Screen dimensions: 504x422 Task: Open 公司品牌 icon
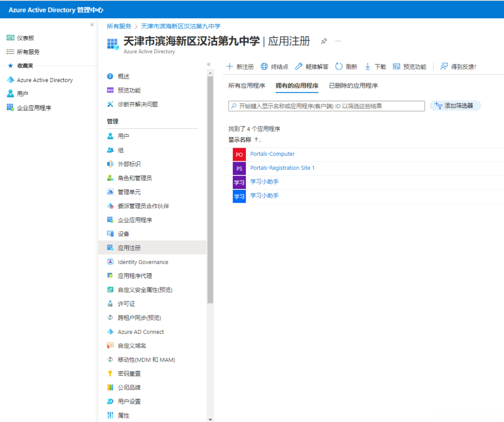[x=110, y=387]
